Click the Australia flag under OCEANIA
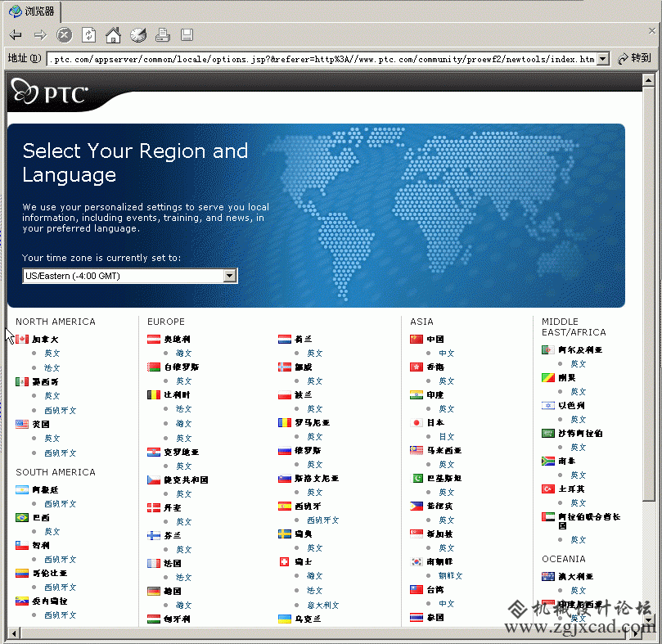 click(548, 576)
